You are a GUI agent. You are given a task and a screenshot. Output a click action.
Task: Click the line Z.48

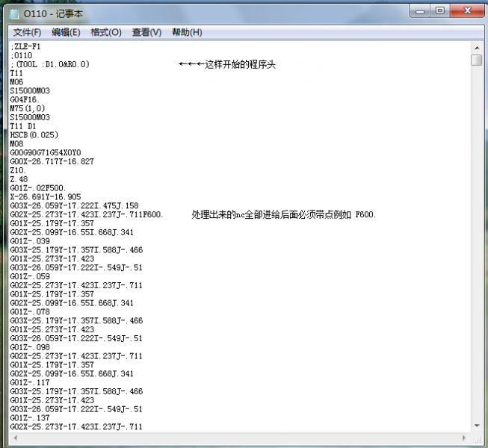[x=19, y=179]
